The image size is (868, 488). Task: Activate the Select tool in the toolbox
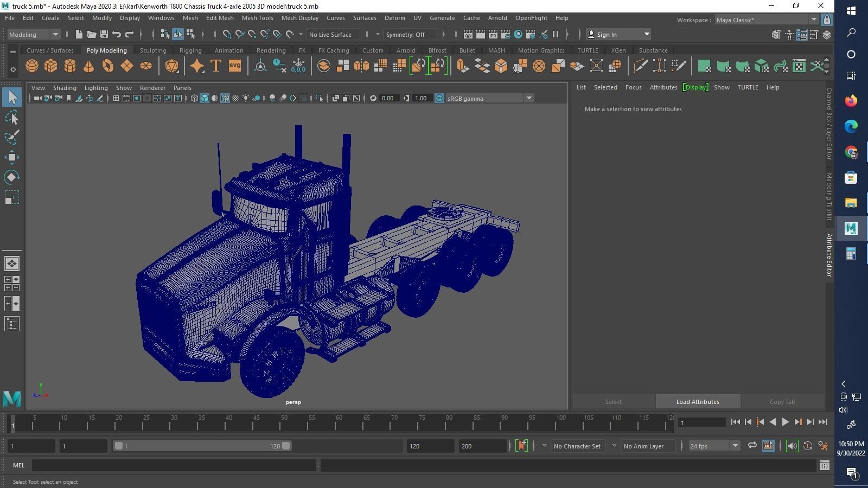12,98
